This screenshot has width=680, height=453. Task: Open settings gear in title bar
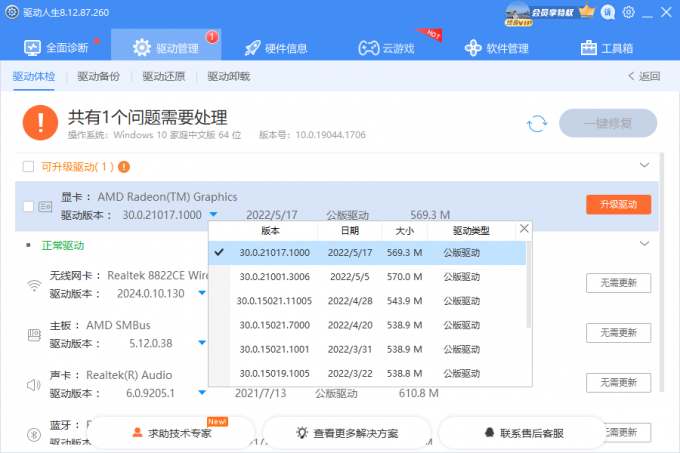click(628, 12)
